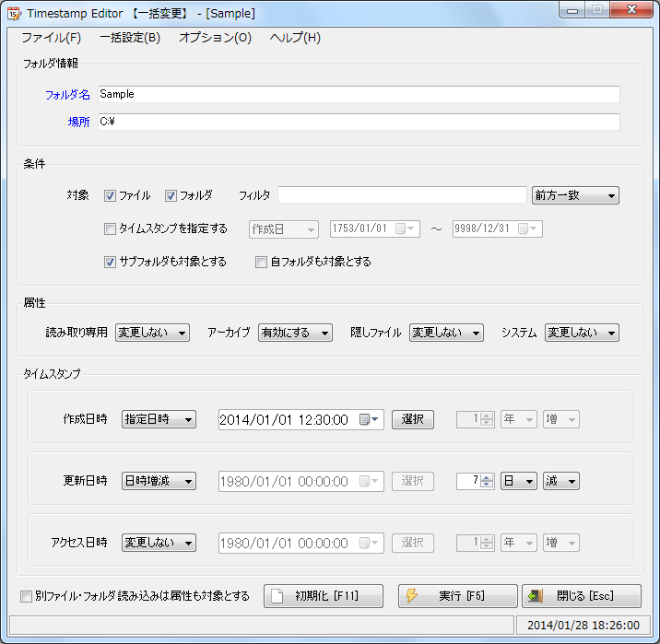The image size is (660, 644).
Task: Open the アーカイブ attribute dropdown
Action: tap(294, 333)
